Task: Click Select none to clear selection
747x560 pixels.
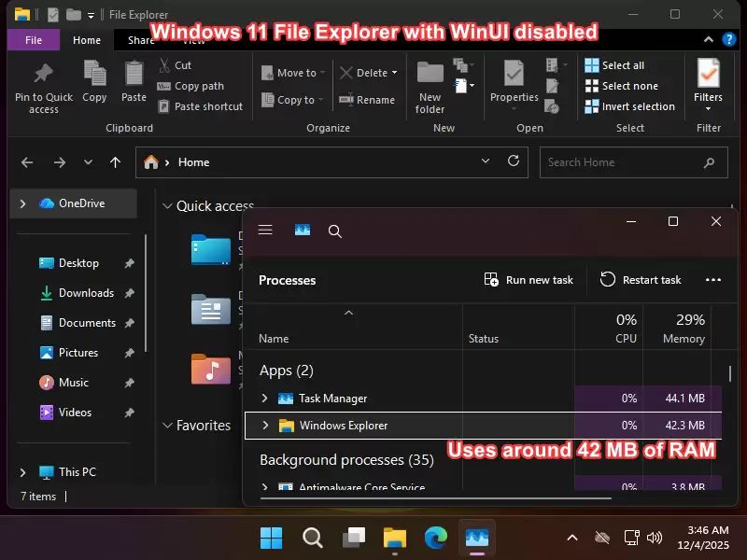Action: pos(622,85)
